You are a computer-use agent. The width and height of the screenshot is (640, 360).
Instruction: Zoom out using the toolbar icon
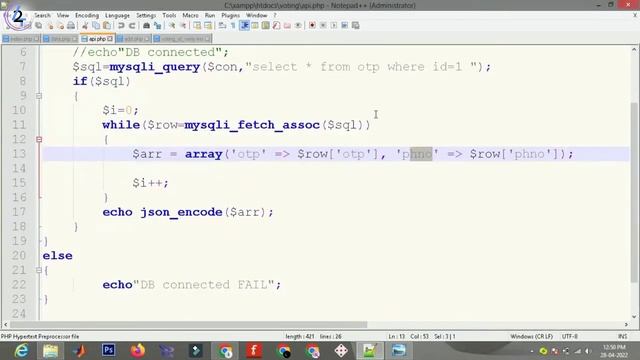[x=183, y=26]
